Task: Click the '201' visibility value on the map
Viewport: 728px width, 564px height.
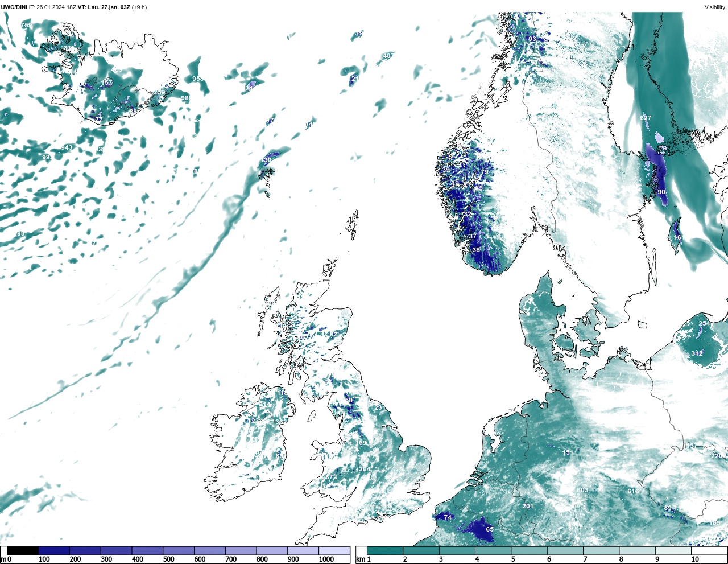Action: coord(528,506)
